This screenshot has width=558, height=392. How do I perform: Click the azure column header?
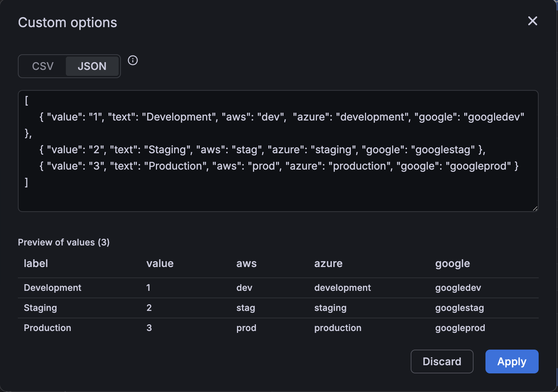pyautogui.click(x=328, y=263)
